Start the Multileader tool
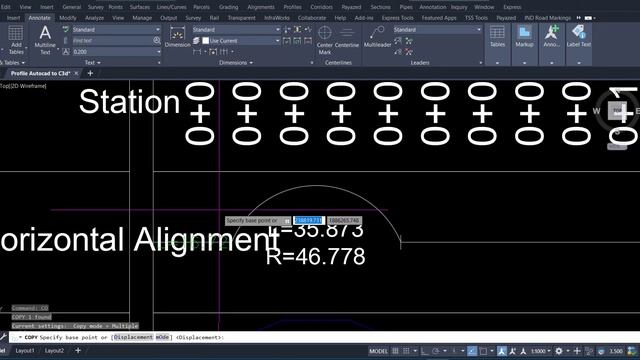Viewport: 640px width, 360px height. click(x=378, y=37)
